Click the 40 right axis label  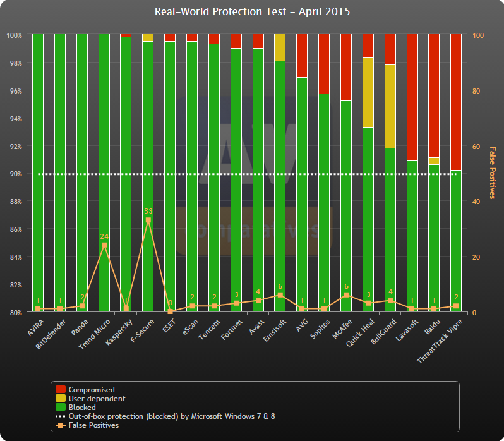coord(476,202)
